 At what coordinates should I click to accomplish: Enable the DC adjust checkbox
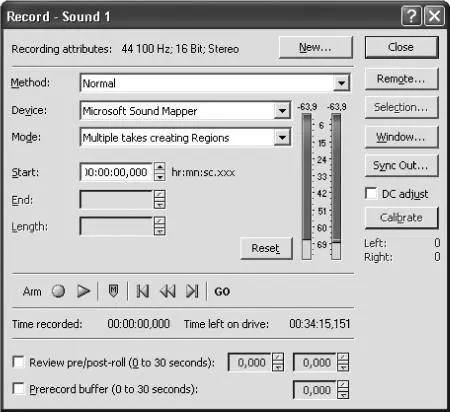pos(371,193)
